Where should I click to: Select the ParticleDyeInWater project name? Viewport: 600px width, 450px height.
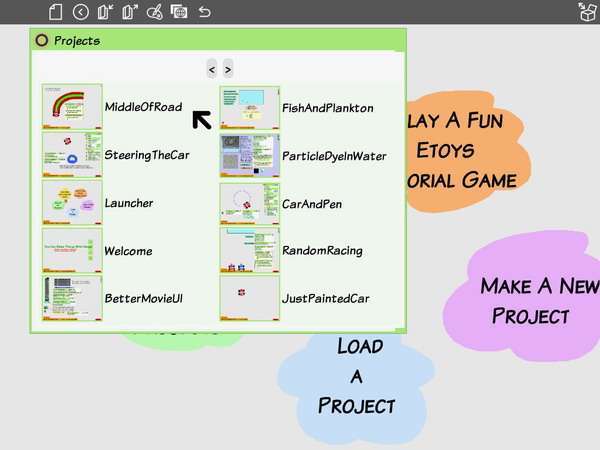click(334, 156)
